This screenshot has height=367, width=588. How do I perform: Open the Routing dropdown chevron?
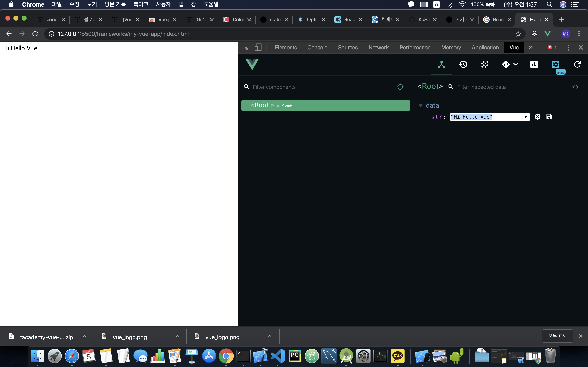coord(516,65)
